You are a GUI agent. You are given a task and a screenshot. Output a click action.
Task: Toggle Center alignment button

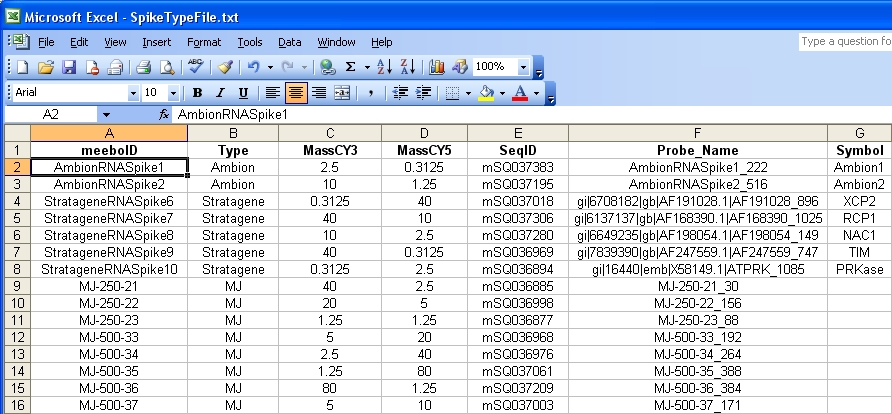pyautogui.click(x=296, y=93)
